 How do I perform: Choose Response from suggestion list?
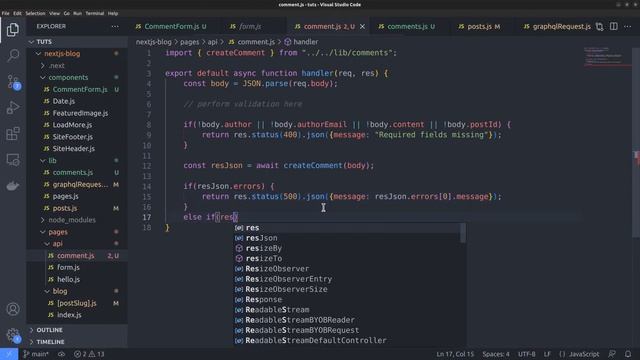click(x=349, y=299)
